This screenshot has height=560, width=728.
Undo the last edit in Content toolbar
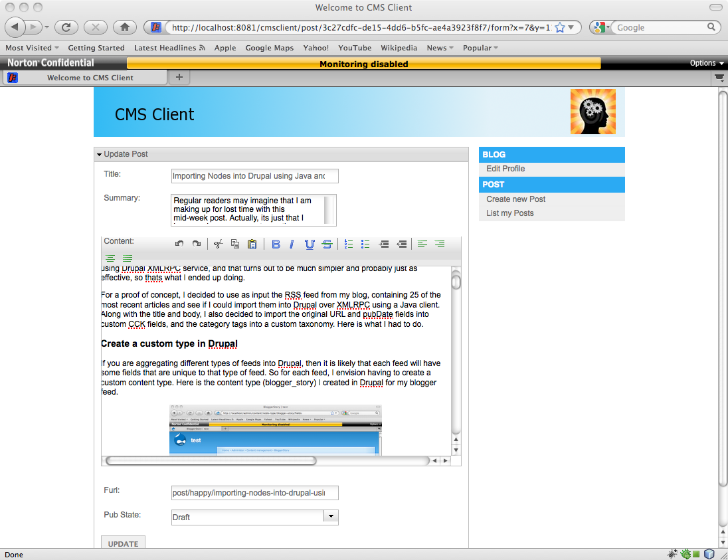tap(179, 244)
